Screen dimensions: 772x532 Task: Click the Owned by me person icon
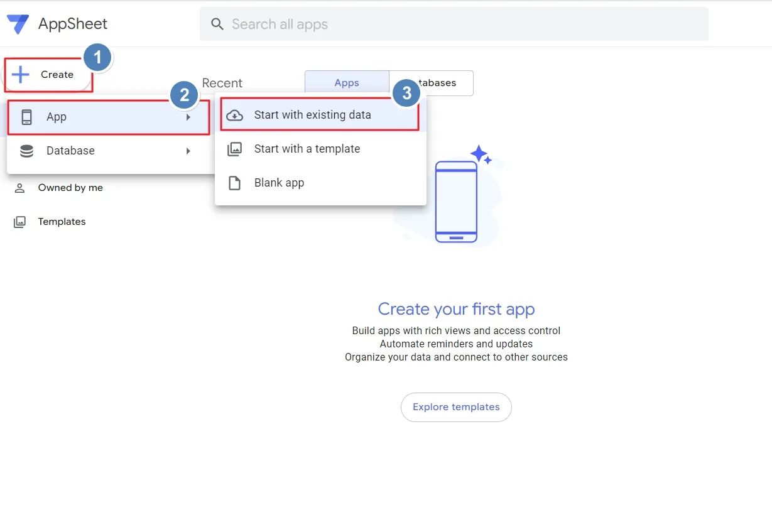(x=20, y=188)
